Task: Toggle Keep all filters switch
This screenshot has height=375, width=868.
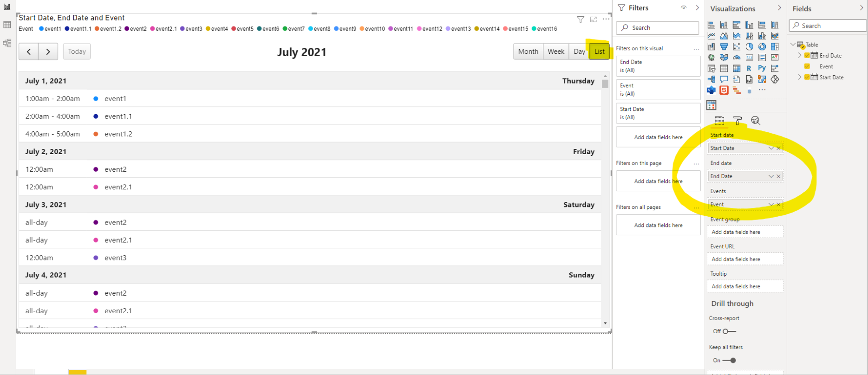Action: [729, 360]
